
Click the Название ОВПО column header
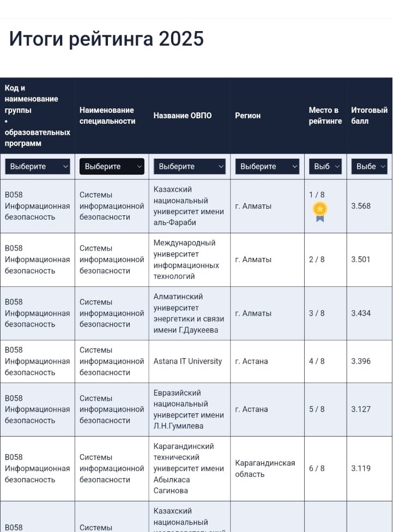click(x=183, y=116)
